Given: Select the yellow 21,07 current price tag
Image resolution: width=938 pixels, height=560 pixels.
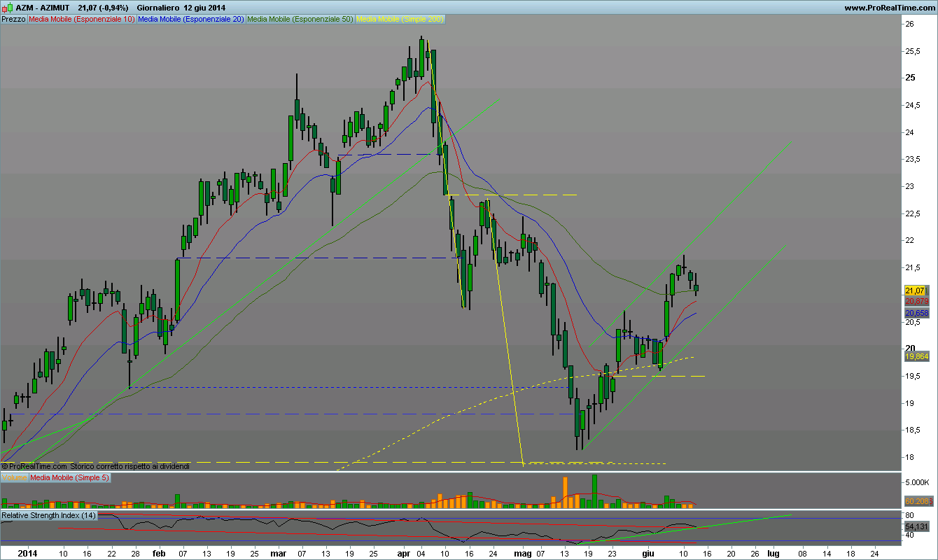Looking at the screenshot, I should (916, 290).
